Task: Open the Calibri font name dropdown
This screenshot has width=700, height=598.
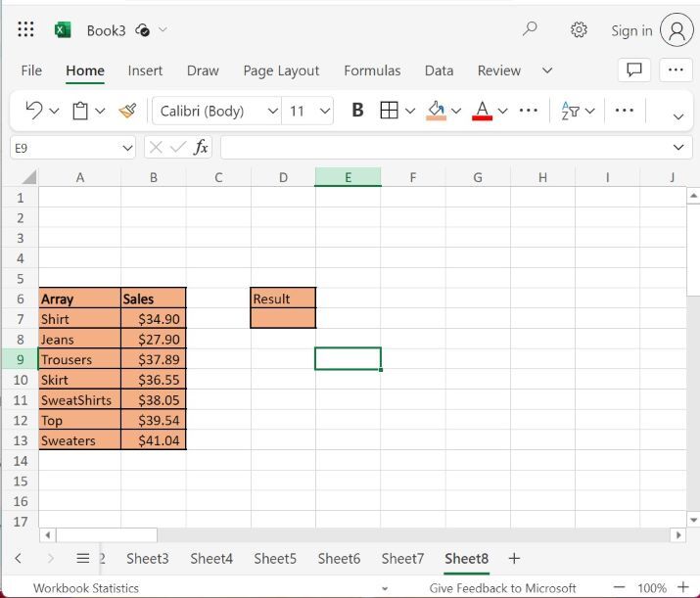Action: 273,111
